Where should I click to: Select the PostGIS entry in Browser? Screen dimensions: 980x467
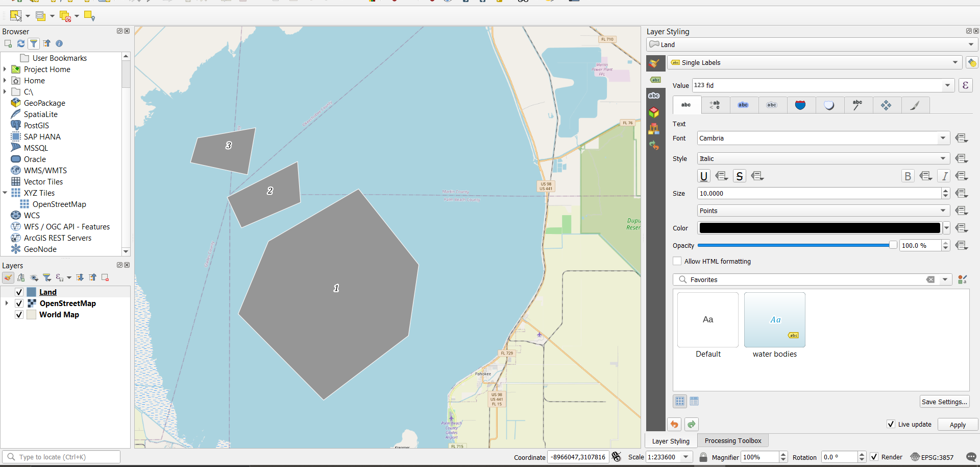coord(36,126)
